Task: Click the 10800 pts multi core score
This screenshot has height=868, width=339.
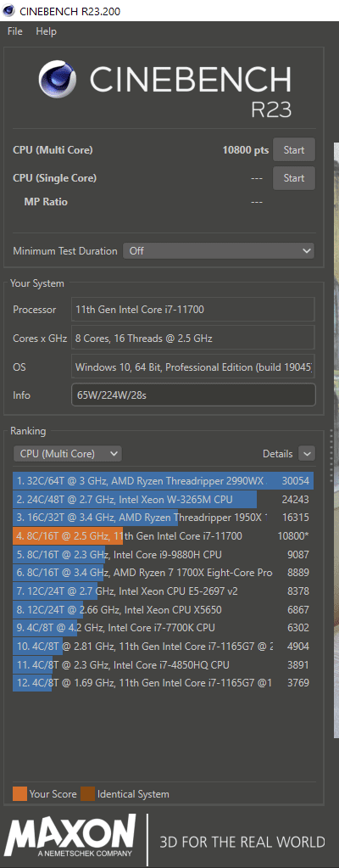Action: (x=246, y=150)
